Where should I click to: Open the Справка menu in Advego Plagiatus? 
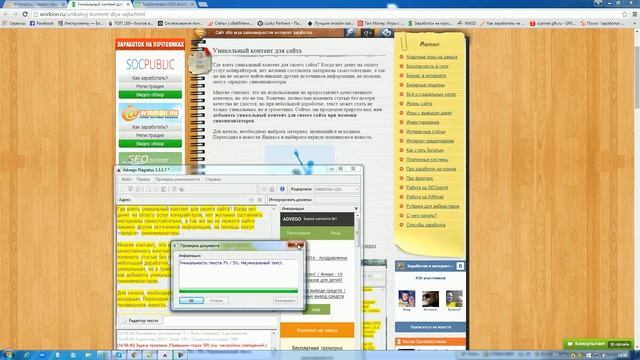click(x=213, y=179)
